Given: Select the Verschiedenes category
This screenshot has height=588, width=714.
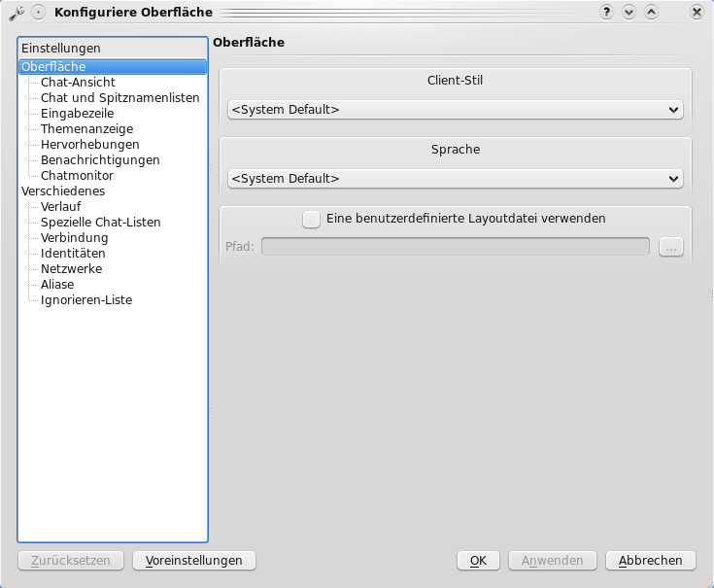Looking at the screenshot, I should [62, 191].
